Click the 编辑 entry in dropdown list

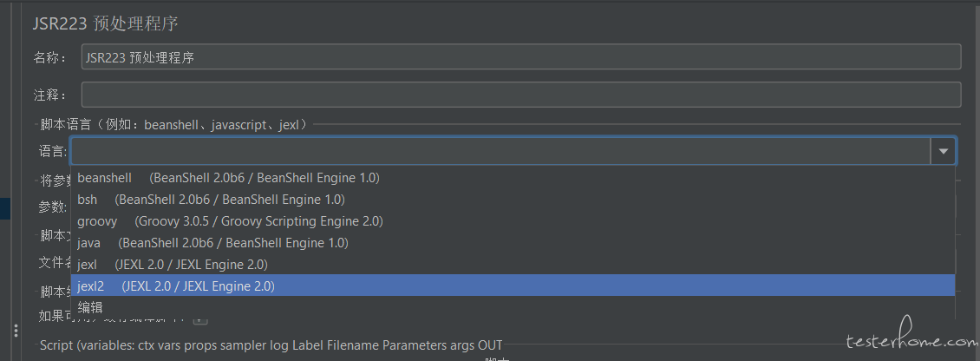[513, 307]
